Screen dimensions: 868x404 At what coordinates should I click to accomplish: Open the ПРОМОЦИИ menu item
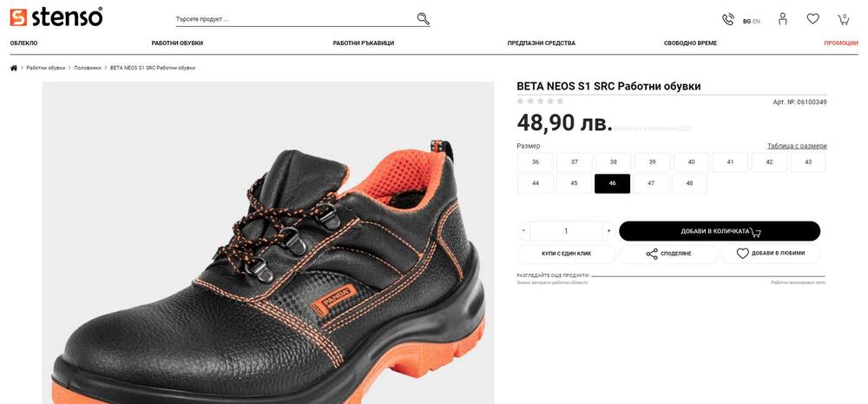click(x=840, y=43)
